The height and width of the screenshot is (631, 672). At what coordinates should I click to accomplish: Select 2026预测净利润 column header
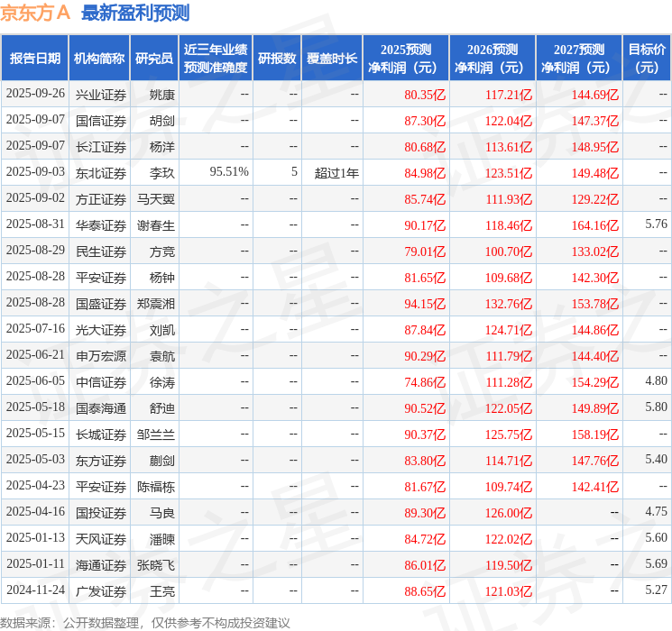click(x=492, y=59)
